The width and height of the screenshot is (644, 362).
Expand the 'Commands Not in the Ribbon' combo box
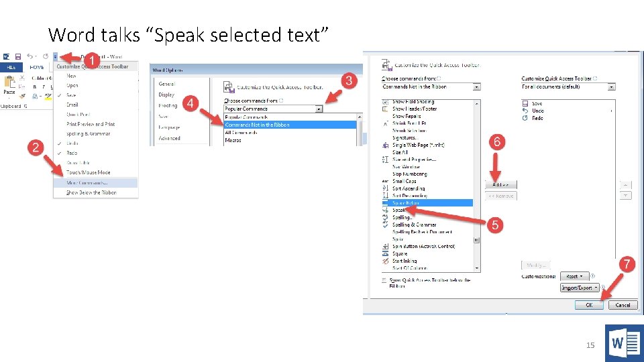476,86
